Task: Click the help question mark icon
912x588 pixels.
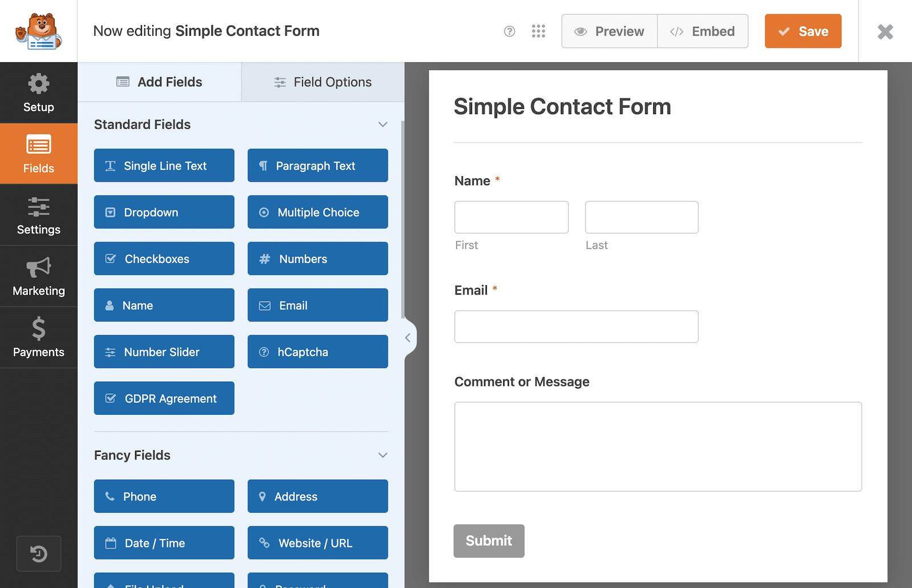Action: pyautogui.click(x=510, y=31)
